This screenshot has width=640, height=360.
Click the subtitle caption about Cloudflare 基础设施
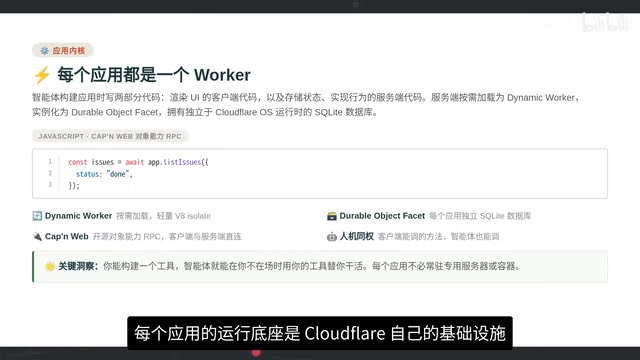320,333
